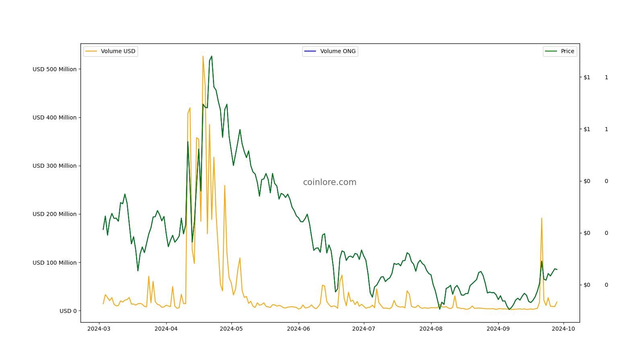Click the 2024-08 date tick label
Image resolution: width=644 pixels, height=362 pixels.
(x=431, y=329)
